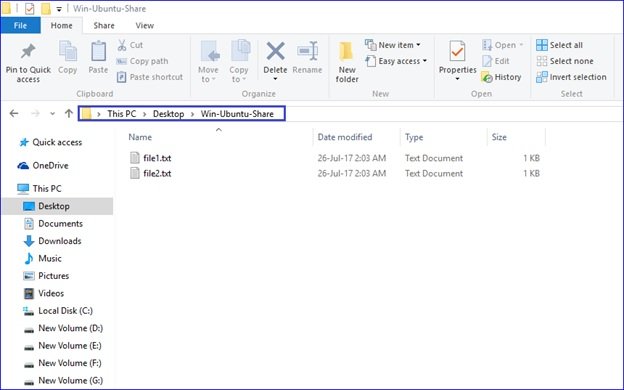Click Open button in ribbon
624x390 pixels.
503,45
